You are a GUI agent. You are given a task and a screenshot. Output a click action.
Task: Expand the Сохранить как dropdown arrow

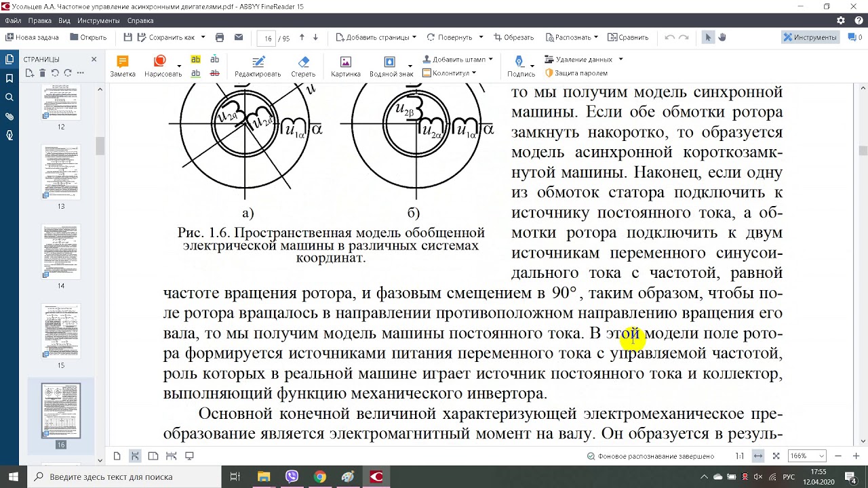[203, 37]
